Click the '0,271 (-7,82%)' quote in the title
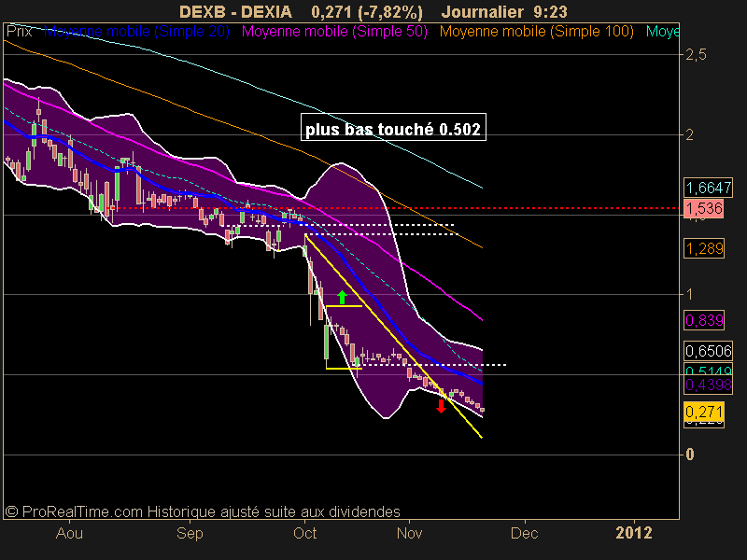This screenshot has width=747, height=560. [x=367, y=11]
